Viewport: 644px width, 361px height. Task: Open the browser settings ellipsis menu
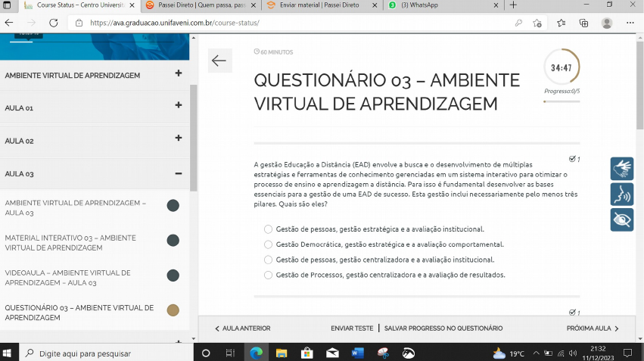(x=630, y=23)
